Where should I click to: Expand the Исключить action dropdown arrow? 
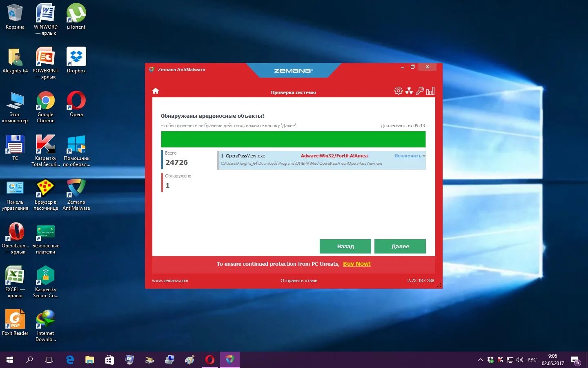tap(424, 156)
